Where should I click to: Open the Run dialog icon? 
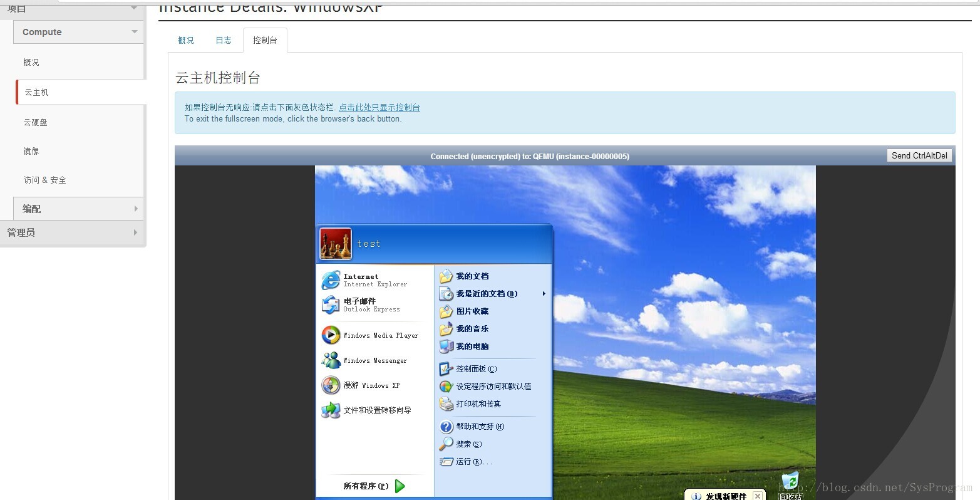446,462
